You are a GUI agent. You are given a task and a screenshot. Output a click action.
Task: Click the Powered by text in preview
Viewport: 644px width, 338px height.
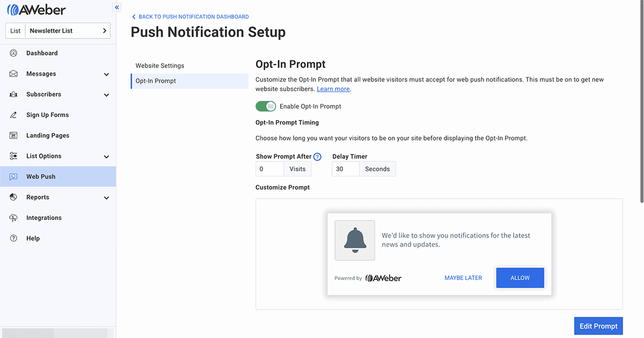coord(348,278)
